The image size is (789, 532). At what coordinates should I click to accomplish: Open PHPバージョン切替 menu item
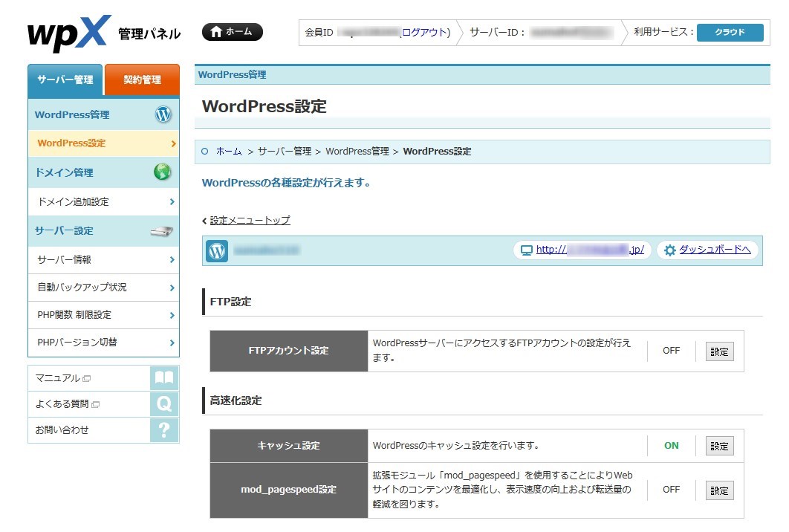pos(104,343)
